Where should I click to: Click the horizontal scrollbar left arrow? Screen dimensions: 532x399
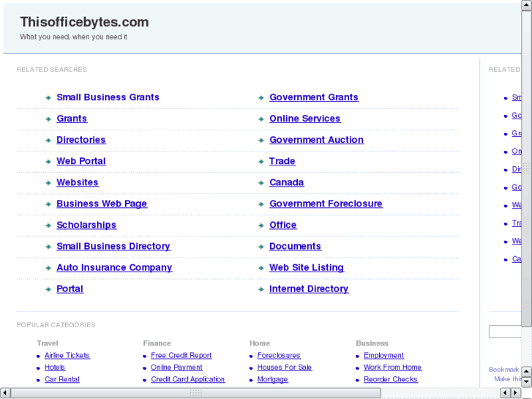pyautogui.click(x=5, y=393)
